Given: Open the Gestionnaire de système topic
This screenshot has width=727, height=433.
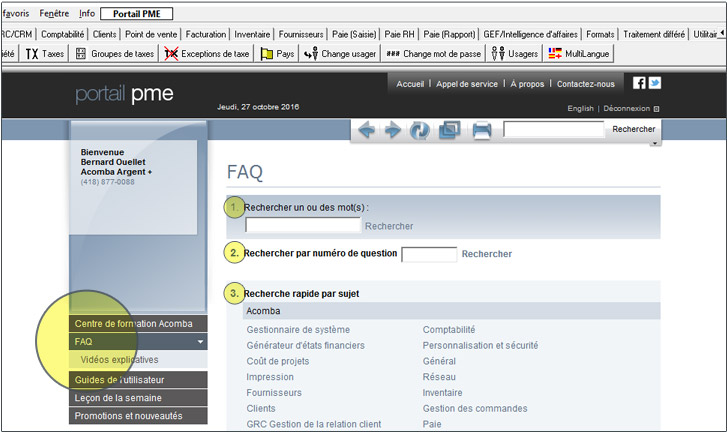Looking at the screenshot, I should pos(298,329).
